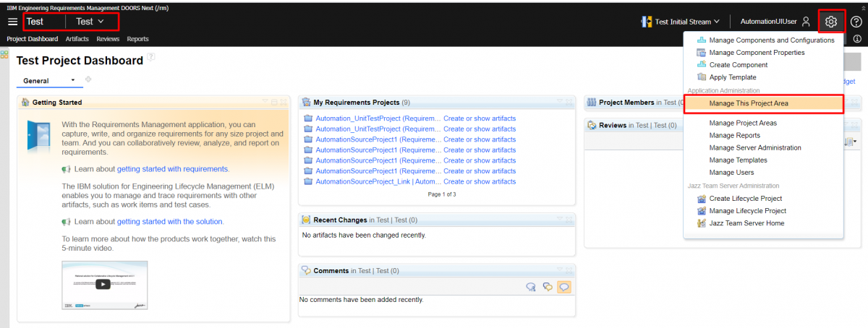868x328 pixels.
Task: Click 'getting started with requirements' link
Action: 172,169
